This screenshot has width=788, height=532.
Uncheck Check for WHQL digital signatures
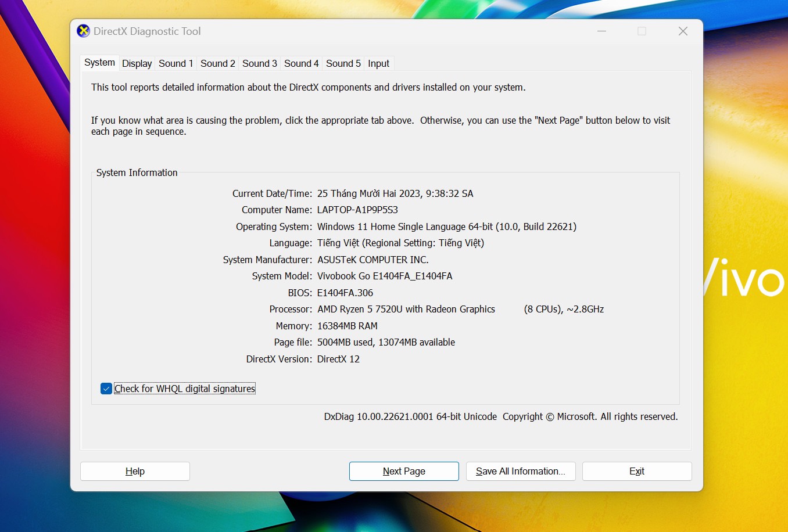[106, 389]
